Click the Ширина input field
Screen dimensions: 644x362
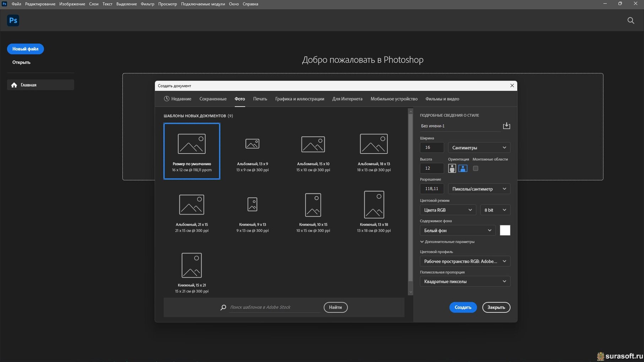(x=432, y=148)
